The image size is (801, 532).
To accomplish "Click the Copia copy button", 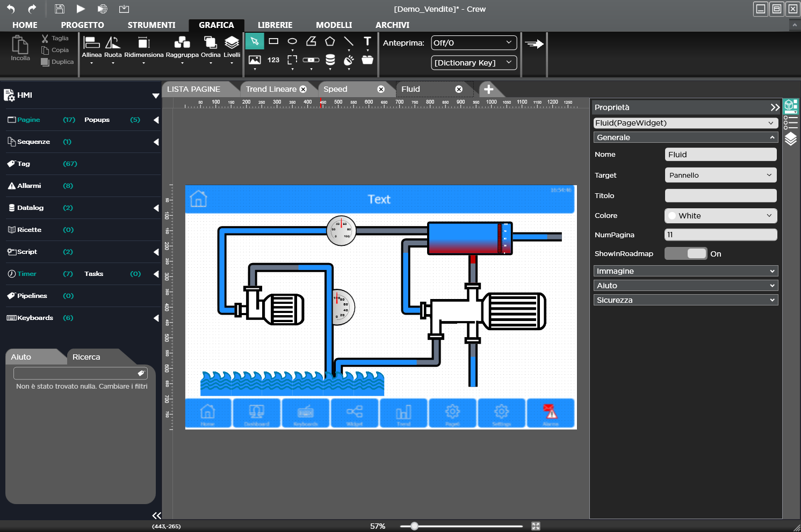I will pos(55,50).
